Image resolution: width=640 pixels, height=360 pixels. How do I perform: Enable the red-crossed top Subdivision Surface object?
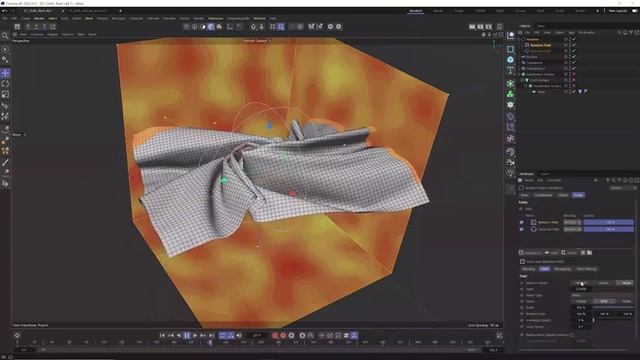tap(574, 74)
